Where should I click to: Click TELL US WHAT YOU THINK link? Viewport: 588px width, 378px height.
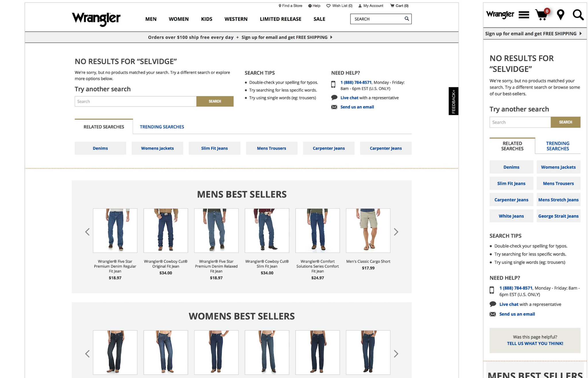point(535,344)
